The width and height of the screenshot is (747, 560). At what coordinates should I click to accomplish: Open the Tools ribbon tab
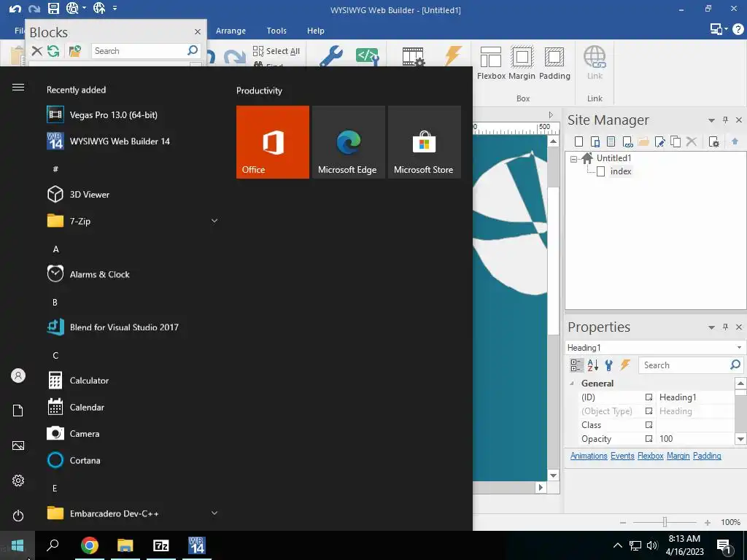click(276, 31)
